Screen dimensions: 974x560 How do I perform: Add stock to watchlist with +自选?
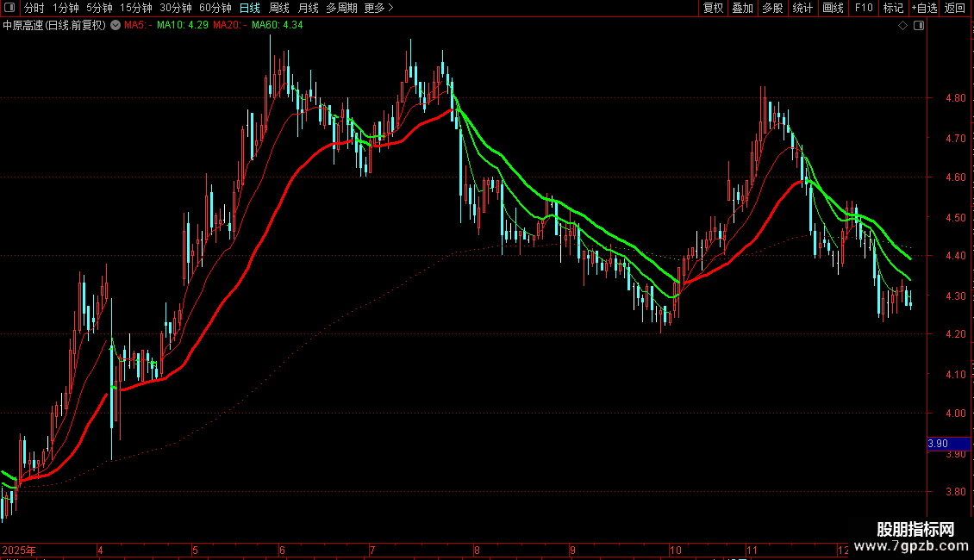pos(924,8)
